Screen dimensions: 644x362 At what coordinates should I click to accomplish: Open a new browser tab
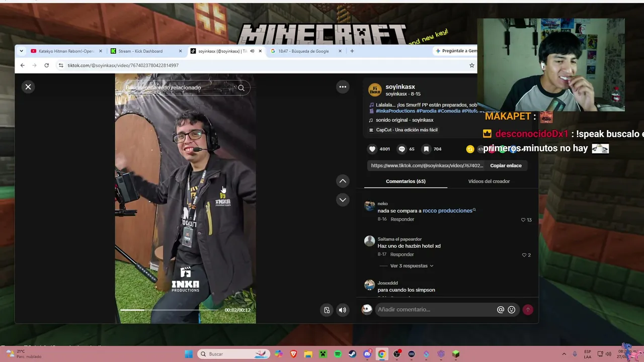click(352, 51)
